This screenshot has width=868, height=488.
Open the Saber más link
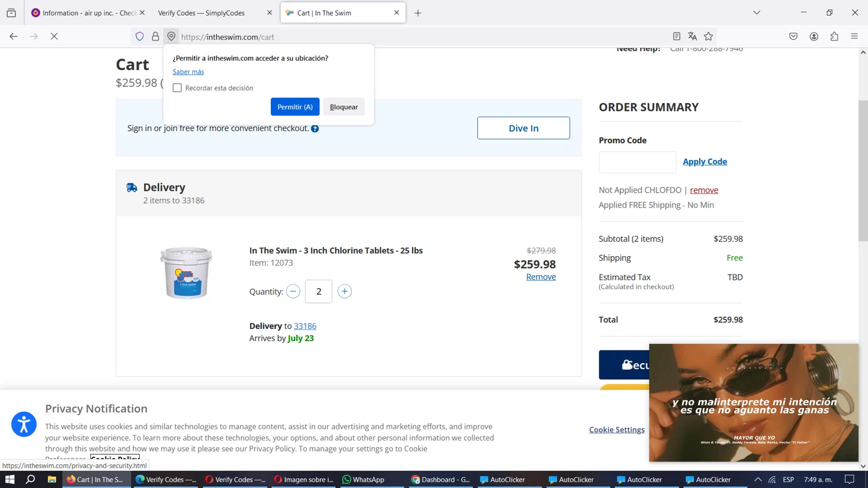(188, 72)
